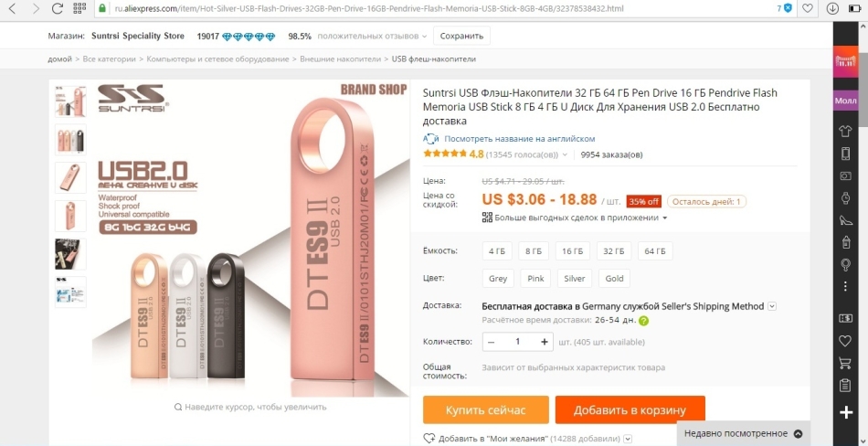Select the 64 ГБ capacity option
This screenshot has height=446, width=868.
(x=655, y=251)
